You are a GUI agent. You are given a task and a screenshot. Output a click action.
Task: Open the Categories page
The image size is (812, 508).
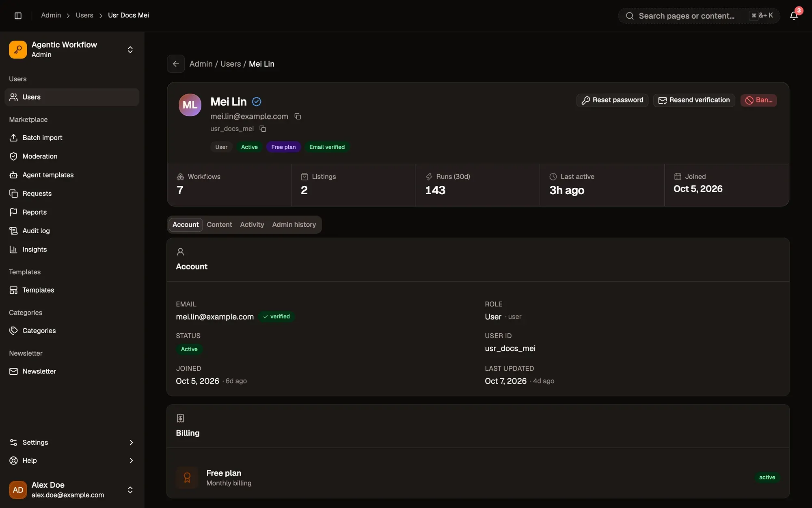[72, 331]
